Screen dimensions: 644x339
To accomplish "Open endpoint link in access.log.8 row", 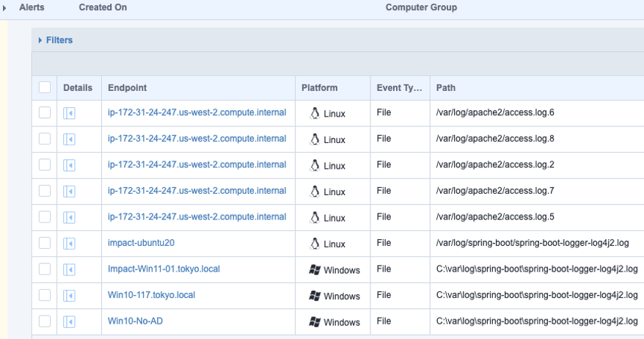I will (197, 139).
